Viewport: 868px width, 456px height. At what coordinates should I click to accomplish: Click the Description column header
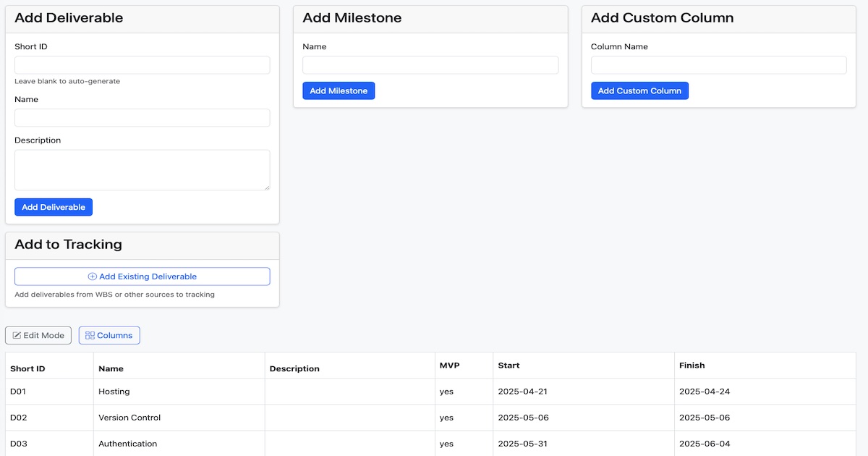pyautogui.click(x=350, y=366)
